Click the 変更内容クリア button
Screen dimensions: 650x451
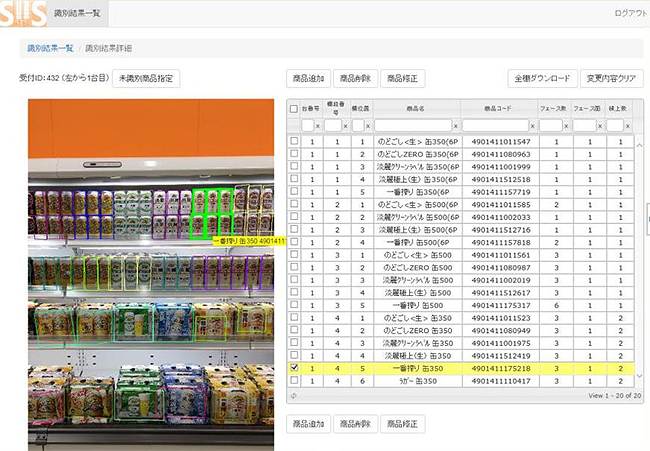point(611,78)
